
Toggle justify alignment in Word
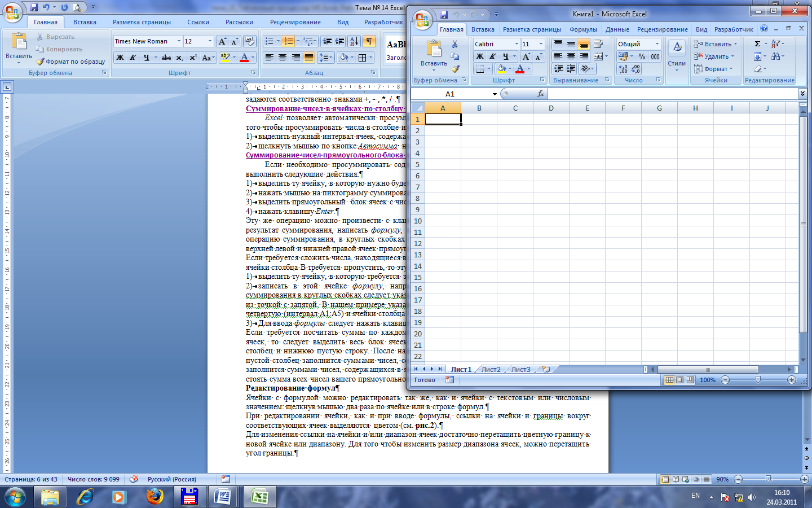pos(308,58)
